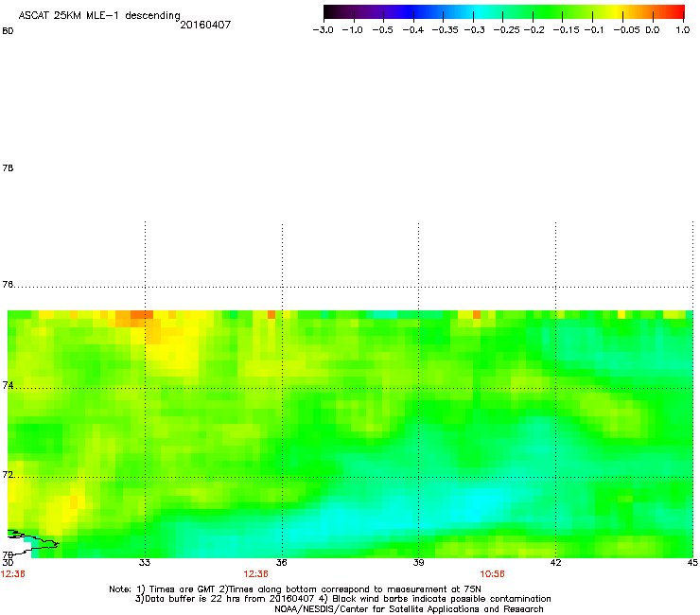The width and height of the screenshot is (700, 615).
Task: Click the "-0.2" color scale label
Action: (534, 30)
